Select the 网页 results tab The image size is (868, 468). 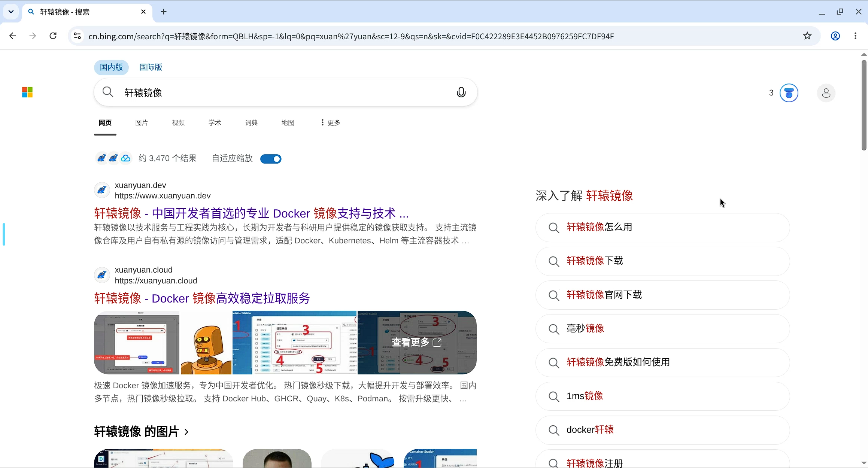(105, 123)
